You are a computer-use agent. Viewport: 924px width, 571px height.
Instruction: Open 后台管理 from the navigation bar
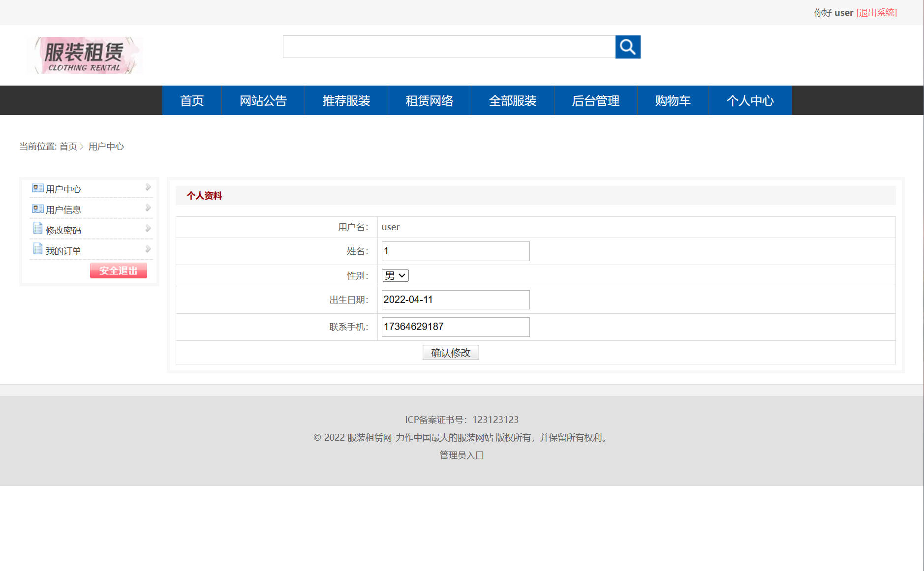point(595,100)
